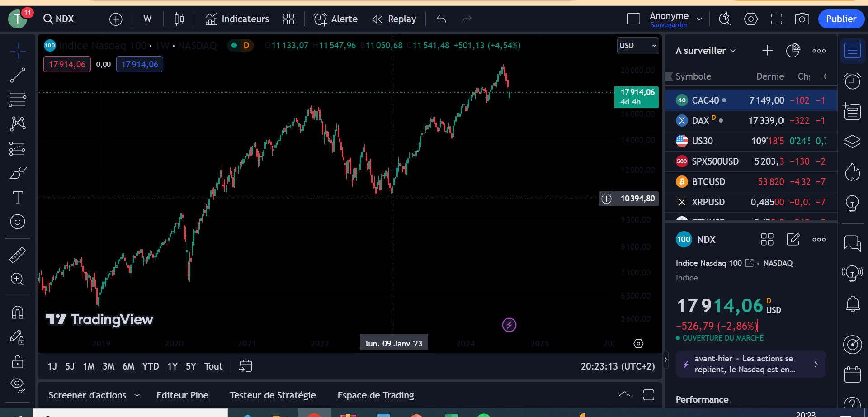Open the NDX symbol search
868x417 pixels.
[59, 19]
